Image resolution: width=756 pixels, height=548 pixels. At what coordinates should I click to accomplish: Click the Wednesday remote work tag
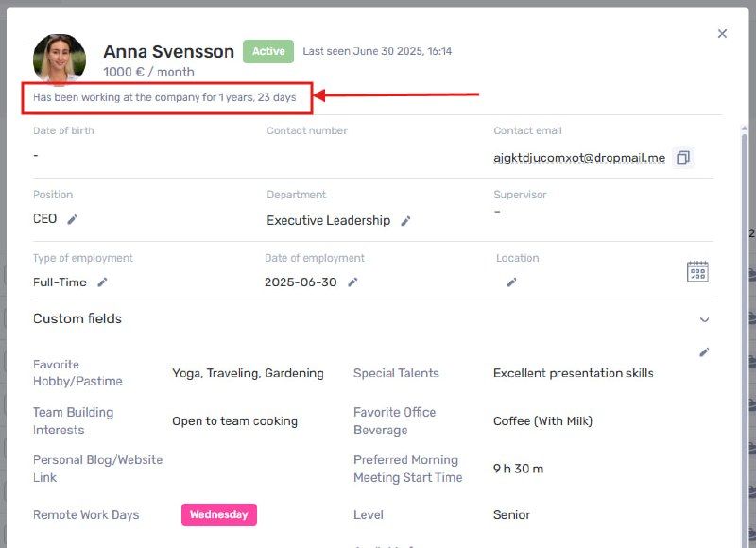click(x=219, y=514)
